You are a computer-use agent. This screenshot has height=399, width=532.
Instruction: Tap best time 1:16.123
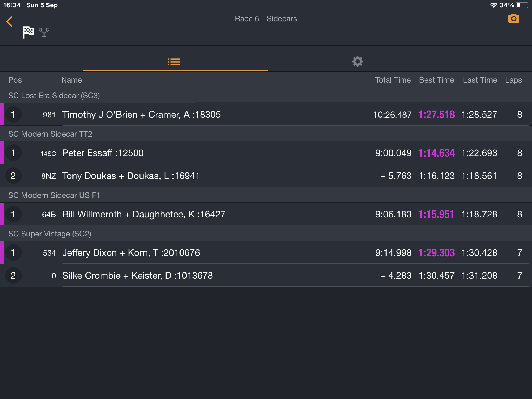pyautogui.click(x=437, y=176)
